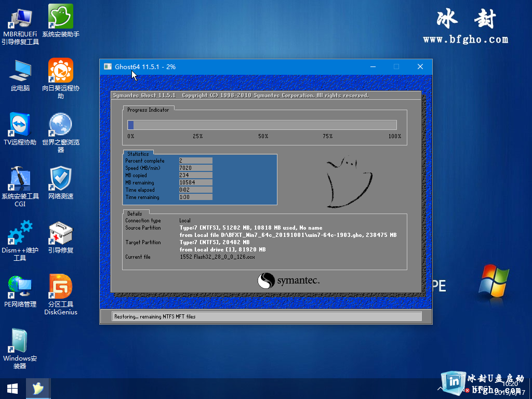Click the Windows Start button
The height and width of the screenshot is (399, 532).
coord(12,389)
